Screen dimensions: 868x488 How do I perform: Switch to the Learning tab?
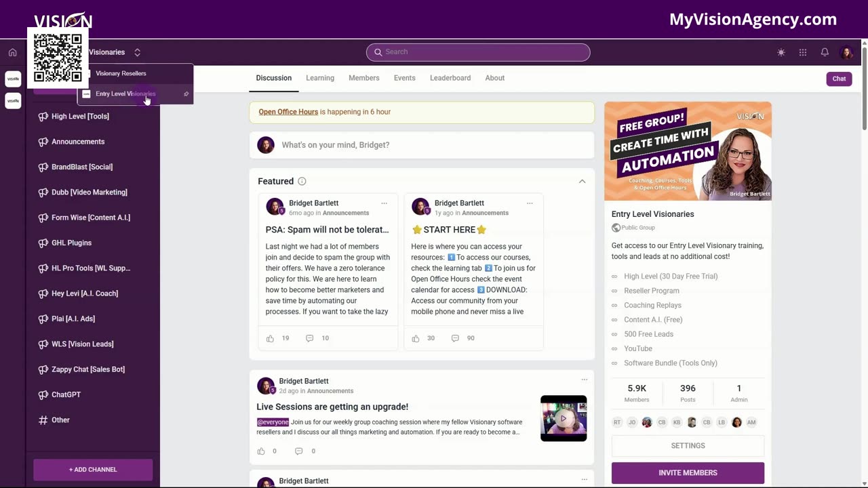pyautogui.click(x=320, y=78)
